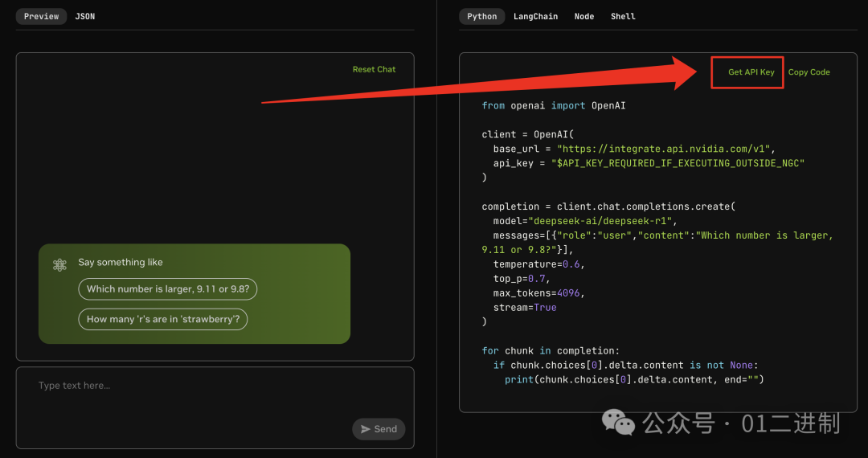Click the model name 'deepseek-ai/deepseek-r1'
Viewport: 868px width, 458px height.
603,221
